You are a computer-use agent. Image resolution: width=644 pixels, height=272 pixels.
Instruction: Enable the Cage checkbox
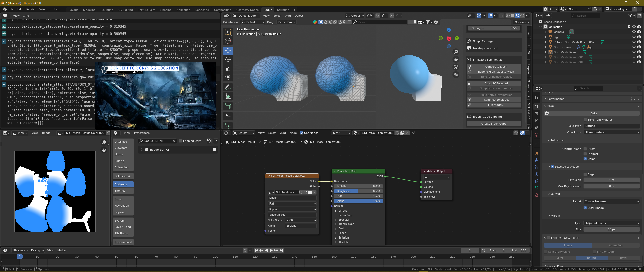point(585,174)
